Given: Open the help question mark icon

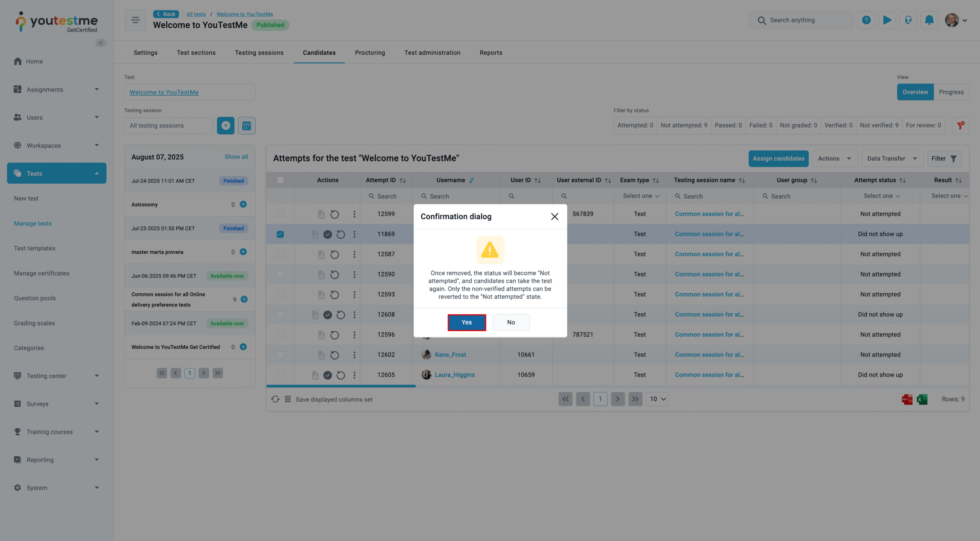Looking at the screenshot, I should pyautogui.click(x=866, y=20).
